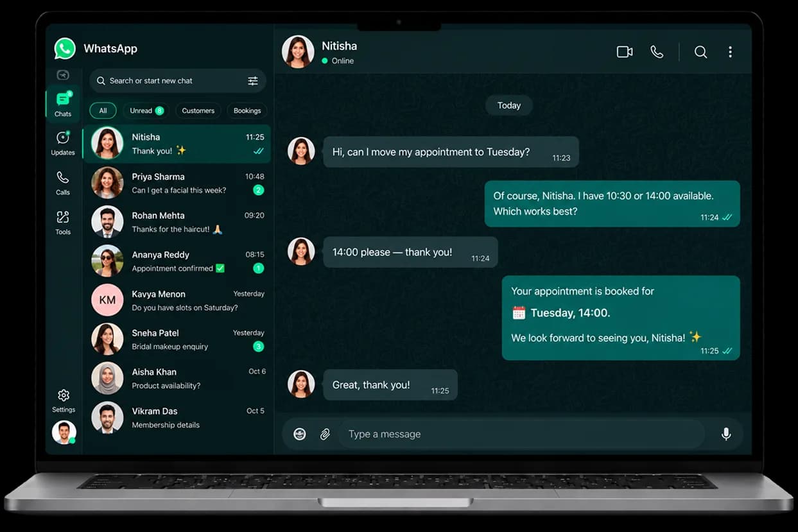Open Nitisha's profile picture in the header
The image size is (798, 532).
click(x=298, y=52)
